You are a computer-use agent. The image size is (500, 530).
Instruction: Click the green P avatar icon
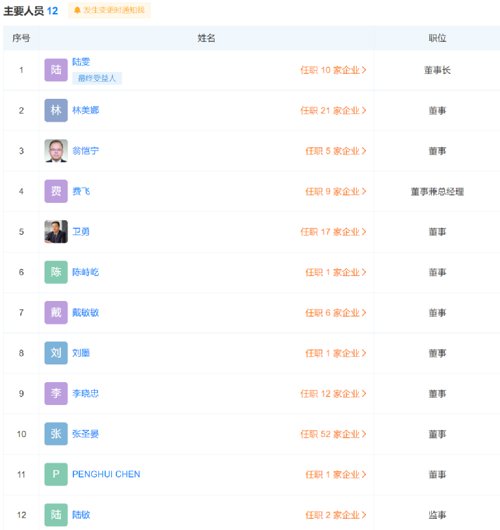pyautogui.click(x=56, y=474)
